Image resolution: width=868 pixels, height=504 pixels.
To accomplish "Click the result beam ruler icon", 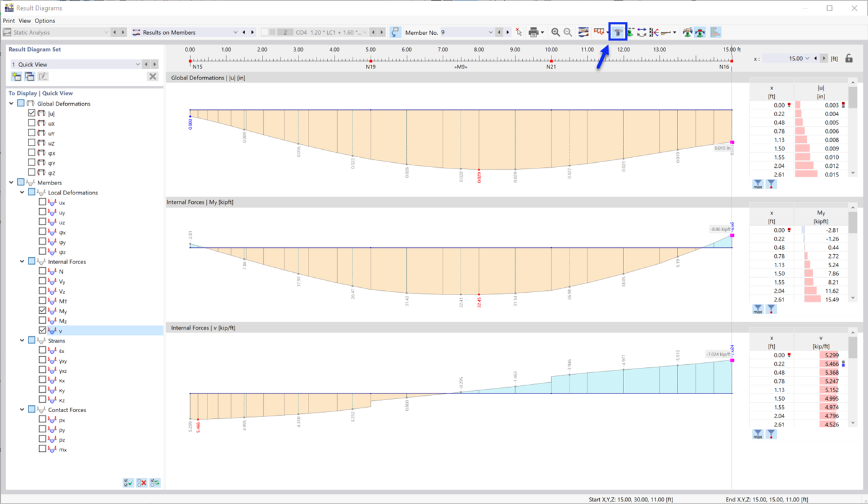I will coord(666,32).
